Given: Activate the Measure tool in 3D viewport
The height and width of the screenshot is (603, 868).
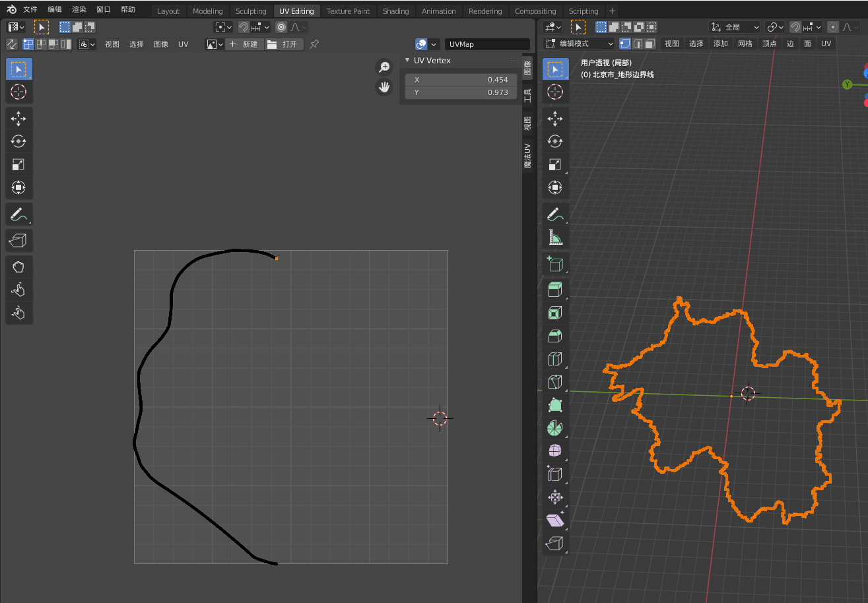Looking at the screenshot, I should [x=555, y=238].
